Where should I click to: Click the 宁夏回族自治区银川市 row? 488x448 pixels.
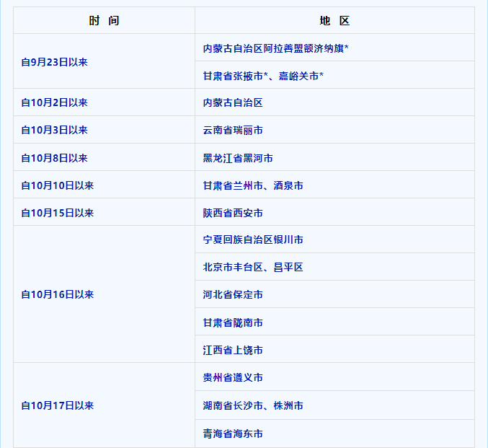point(253,240)
